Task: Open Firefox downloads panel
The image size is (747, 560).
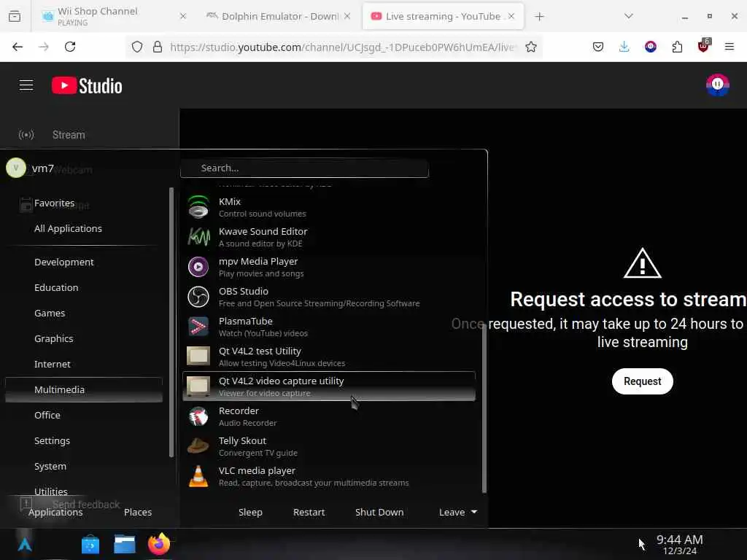Action: coord(624,47)
